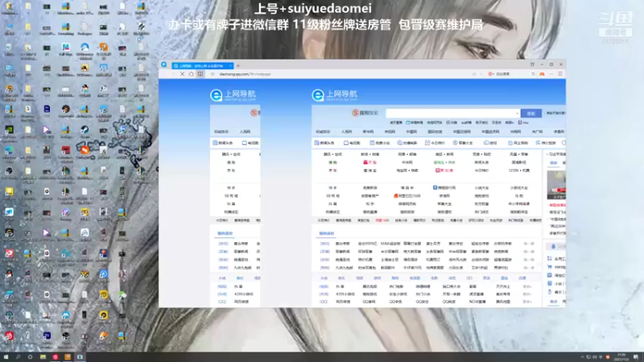Screen dimensions: 644x362
Task: Click the taskbar clock
Action: point(621,357)
